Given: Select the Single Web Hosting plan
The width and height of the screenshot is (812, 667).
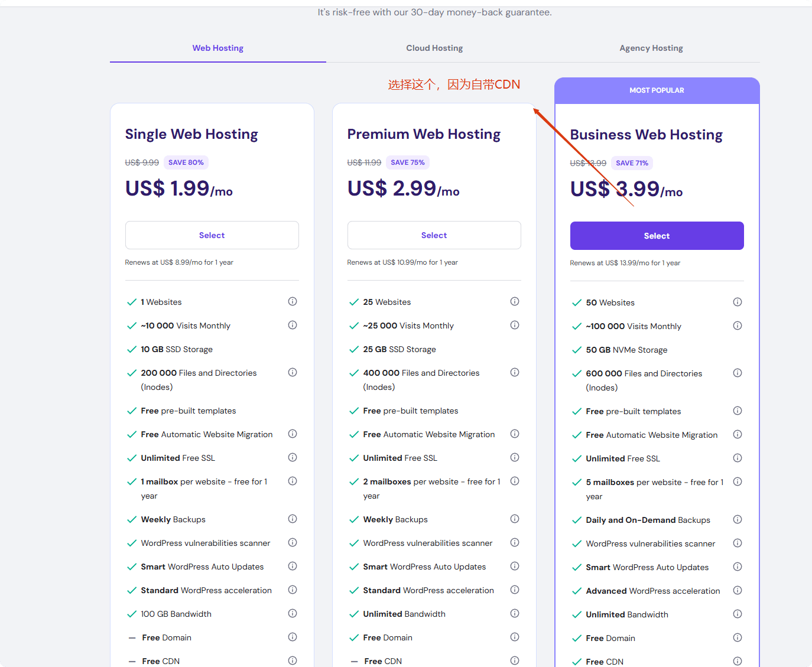Looking at the screenshot, I should (x=212, y=235).
